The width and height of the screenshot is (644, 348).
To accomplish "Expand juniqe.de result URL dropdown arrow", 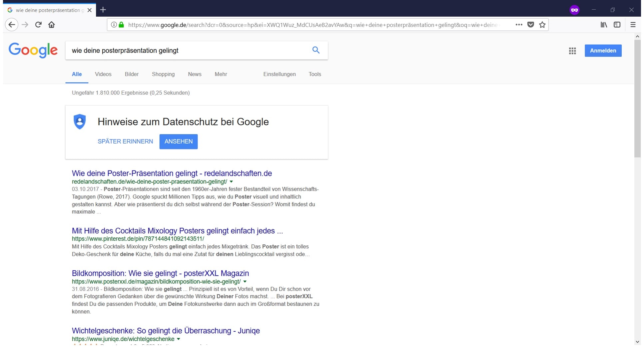I will tap(179, 339).
